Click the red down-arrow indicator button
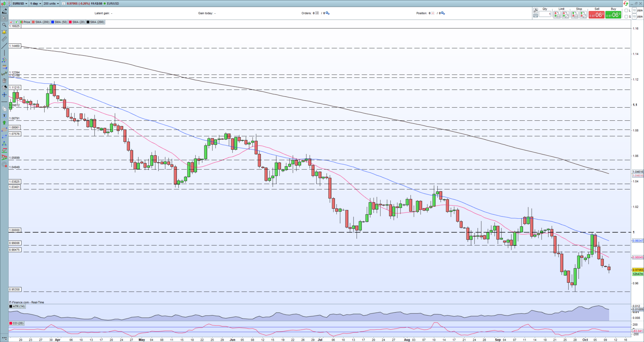The image size is (644, 342). click(x=11, y=22)
